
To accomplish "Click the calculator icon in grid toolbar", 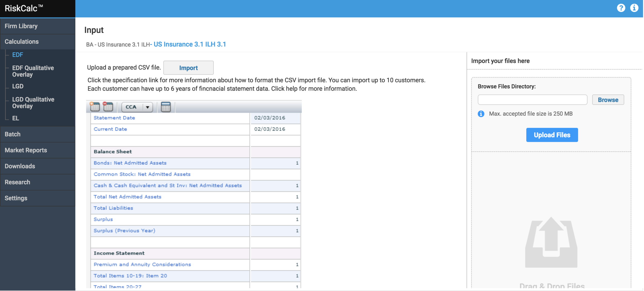I will click(166, 107).
